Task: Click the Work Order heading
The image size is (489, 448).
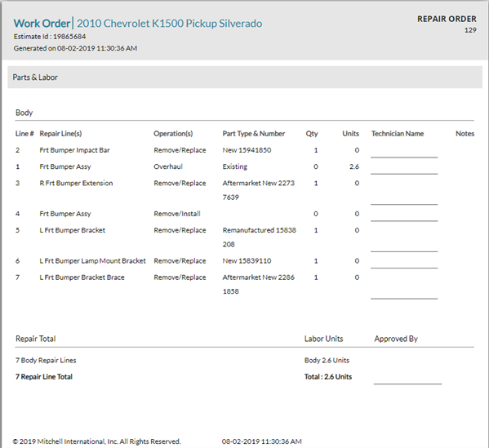Action: tap(42, 24)
